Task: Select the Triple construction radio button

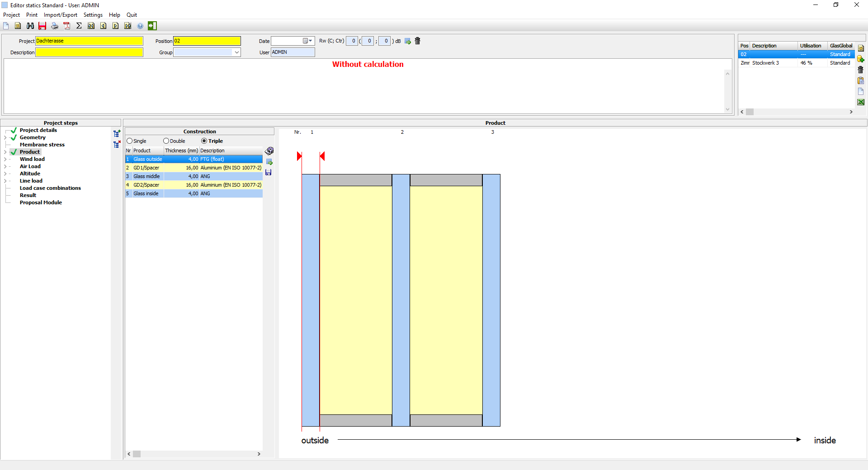Action: click(204, 141)
